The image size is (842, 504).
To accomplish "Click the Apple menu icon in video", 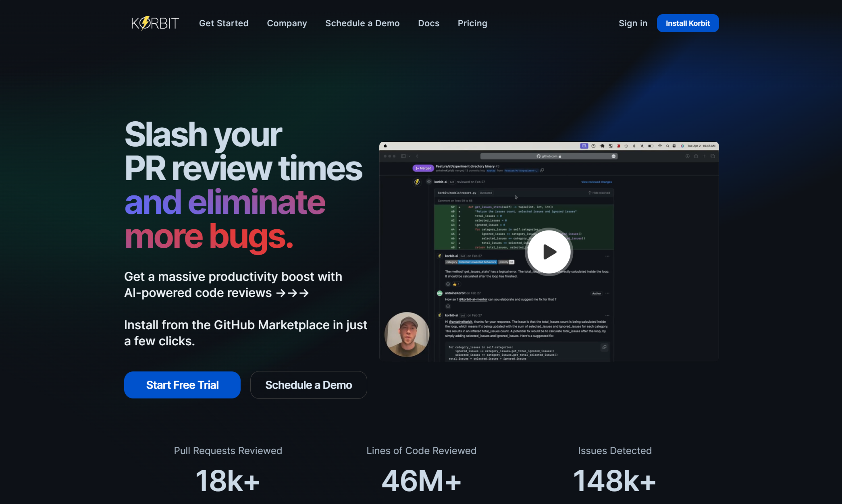I will pyautogui.click(x=385, y=146).
